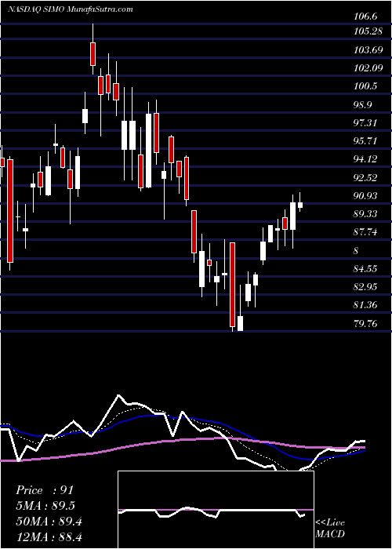Click the 5MA : 89.5 readout
The height and width of the screenshot is (549, 392).
[x=45, y=506]
